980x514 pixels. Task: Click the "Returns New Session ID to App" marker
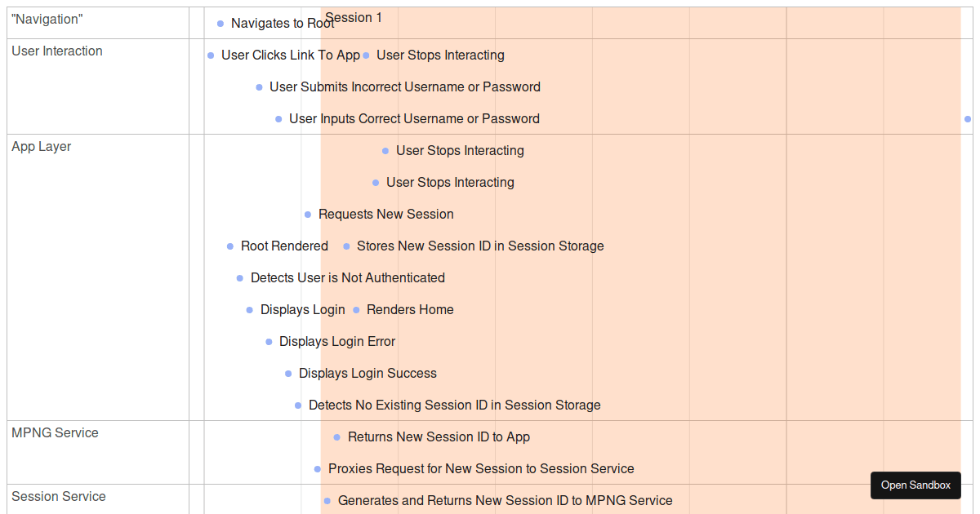click(337, 436)
